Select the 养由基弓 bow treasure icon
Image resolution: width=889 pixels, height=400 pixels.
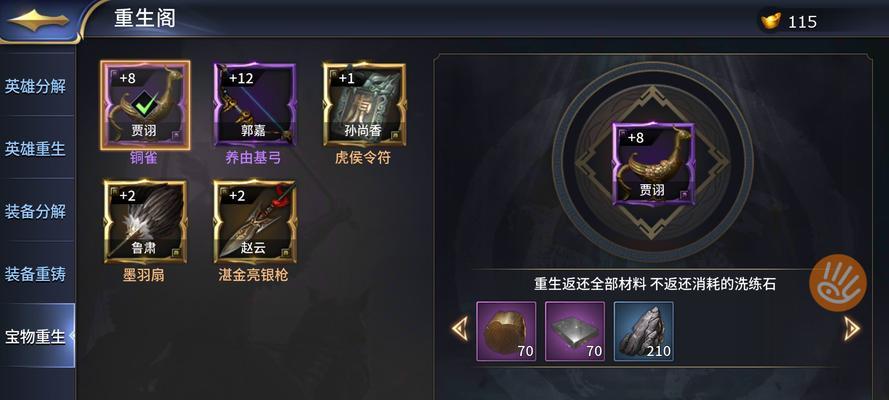[x=255, y=105]
